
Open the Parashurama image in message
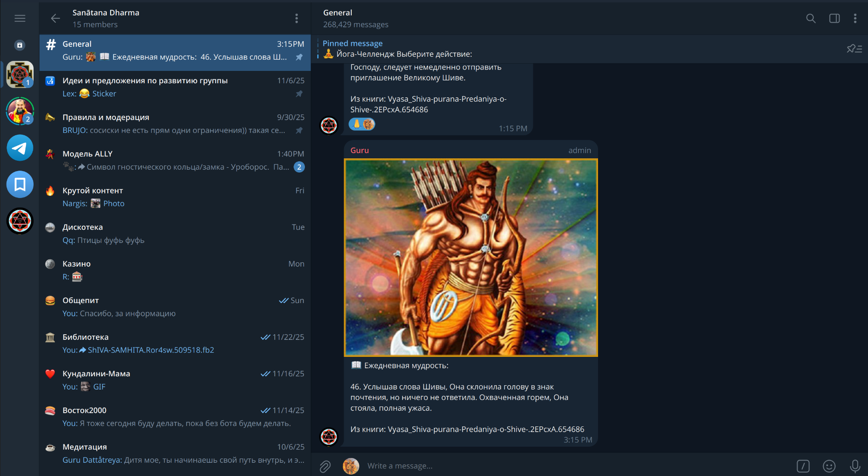click(x=470, y=258)
